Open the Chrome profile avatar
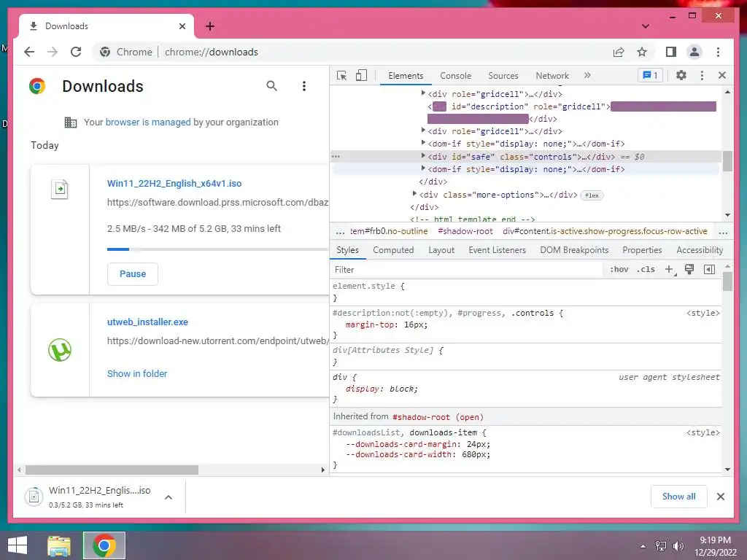747x560 pixels. 694,52
